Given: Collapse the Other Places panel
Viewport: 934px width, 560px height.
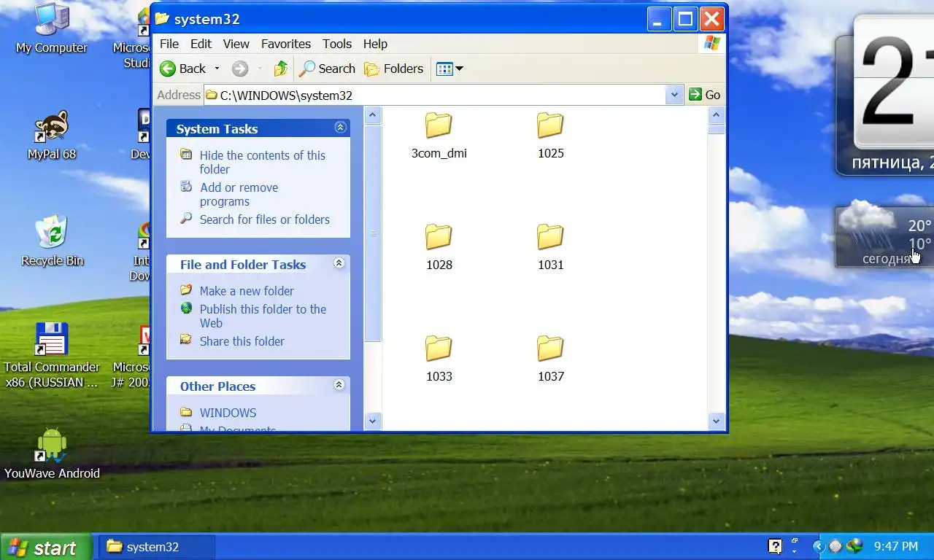Looking at the screenshot, I should tap(339, 385).
